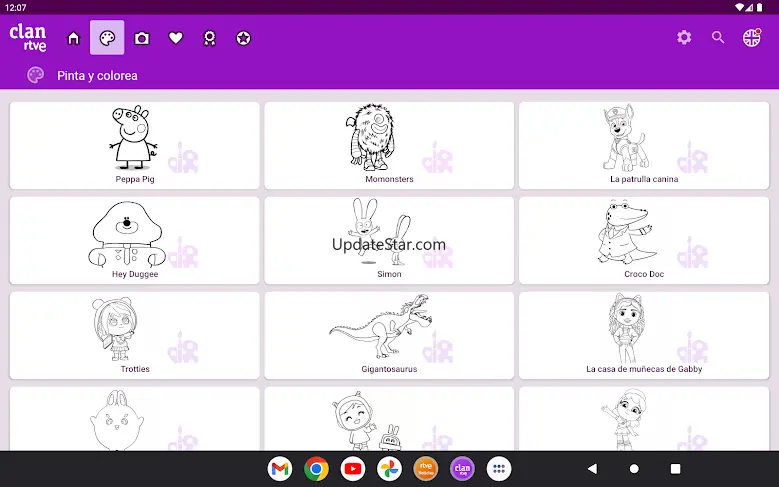This screenshot has width=779, height=487.
Task: Tap the Android recents square button
Action: (x=675, y=469)
